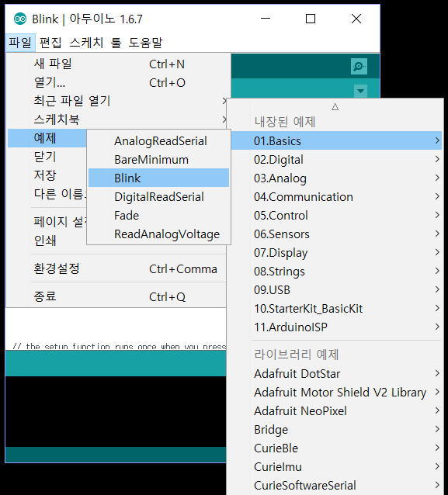Screen dimensions: 448x495
Task: Expand 최근 파일 열기 submenu
Action: click(117, 101)
